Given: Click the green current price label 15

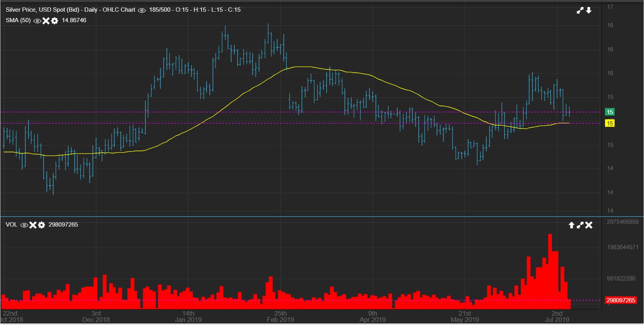Looking at the screenshot, I should 610,112.
